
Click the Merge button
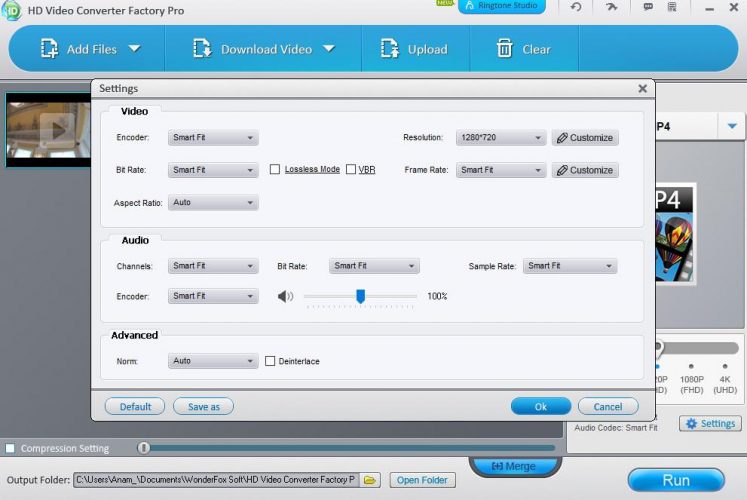pyautogui.click(x=514, y=466)
